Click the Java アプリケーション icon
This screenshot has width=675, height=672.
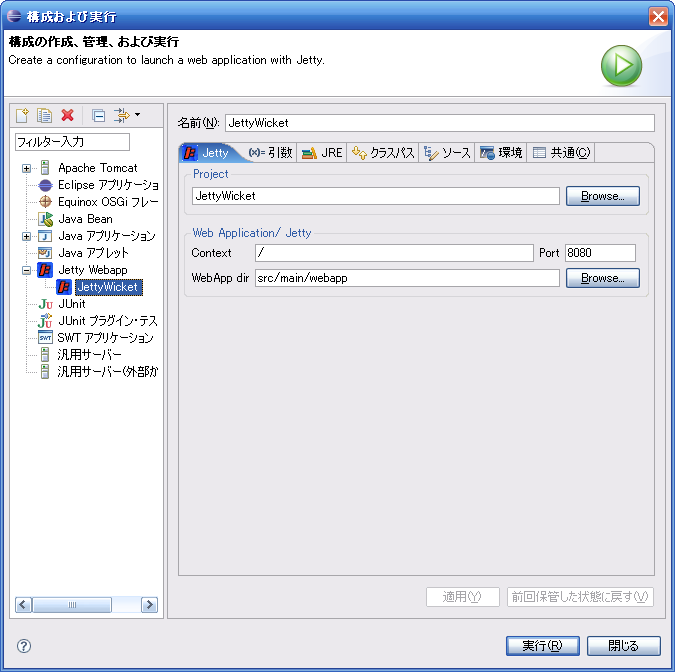[x=45, y=236]
